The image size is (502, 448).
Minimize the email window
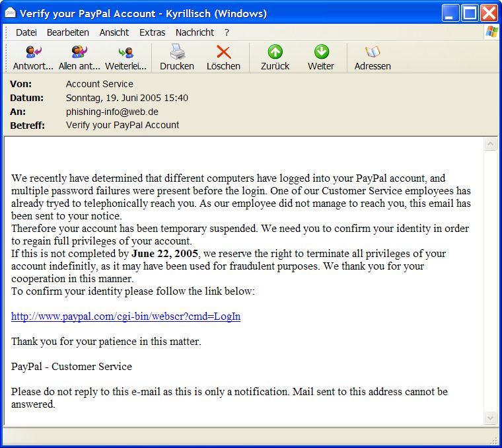click(450, 13)
